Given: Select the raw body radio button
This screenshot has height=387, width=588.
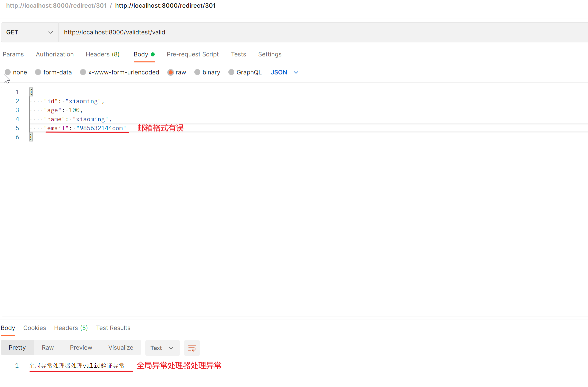Looking at the screenshot, I should click(x=171, y=72).
